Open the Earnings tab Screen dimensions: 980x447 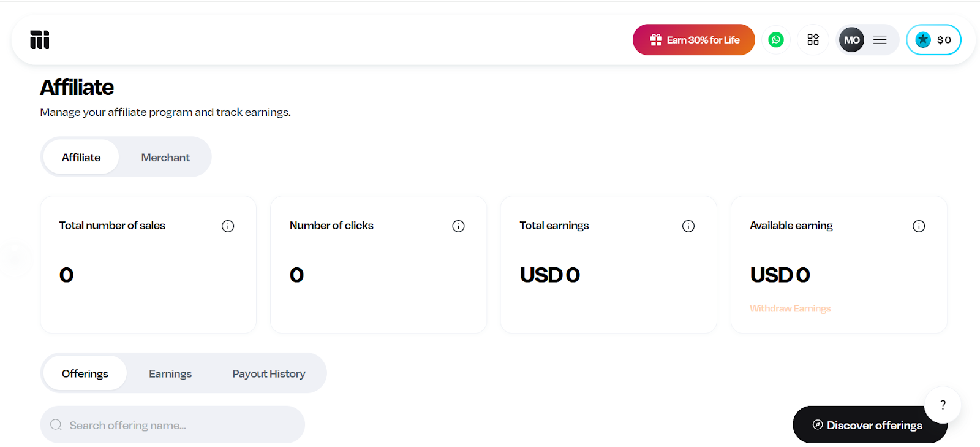coord(170,373)
